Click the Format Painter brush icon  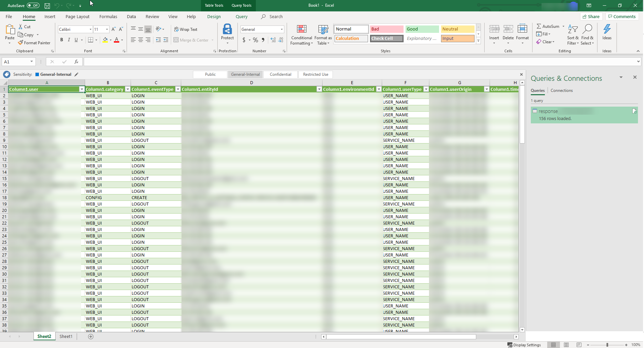20,43
